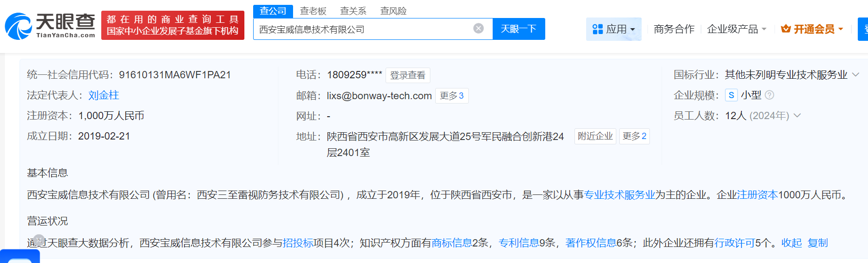Image resolution: width=868 pixels, height=263 pixels.
Task: Open the 招投标 link
Action: click(x=298, y=243)
